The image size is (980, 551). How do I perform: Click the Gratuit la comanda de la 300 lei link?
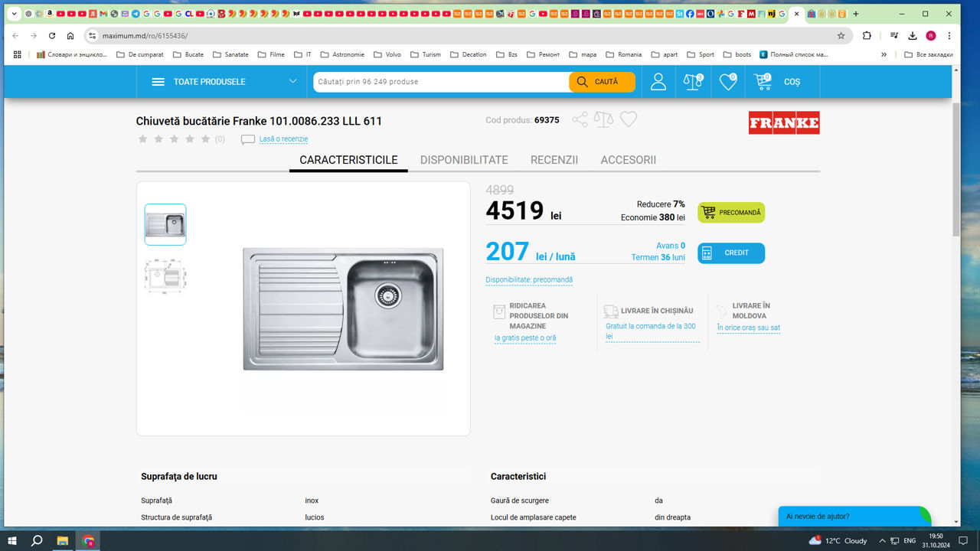(x=652, y=331)
